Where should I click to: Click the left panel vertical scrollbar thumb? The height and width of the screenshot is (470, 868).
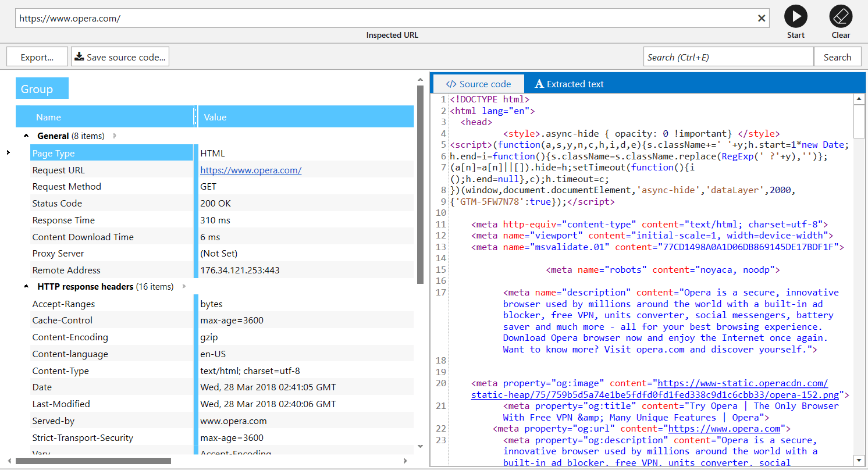(x=421, y=184)
